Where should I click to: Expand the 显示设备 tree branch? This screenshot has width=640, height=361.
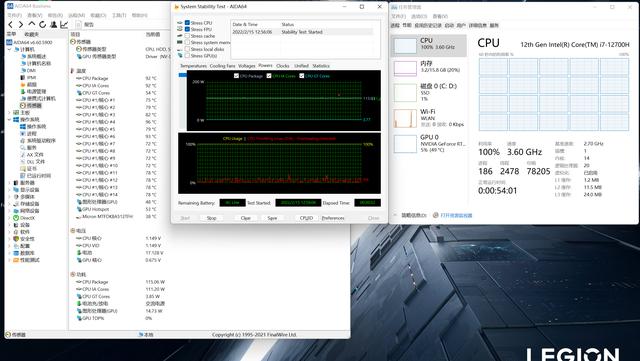pyautogui.click(x=9, y=189)
